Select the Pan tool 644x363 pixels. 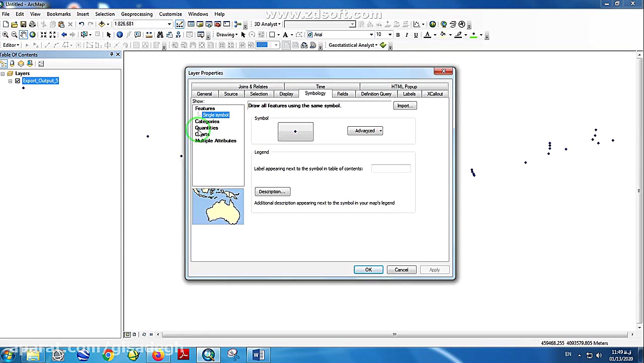tap(23, 34)
